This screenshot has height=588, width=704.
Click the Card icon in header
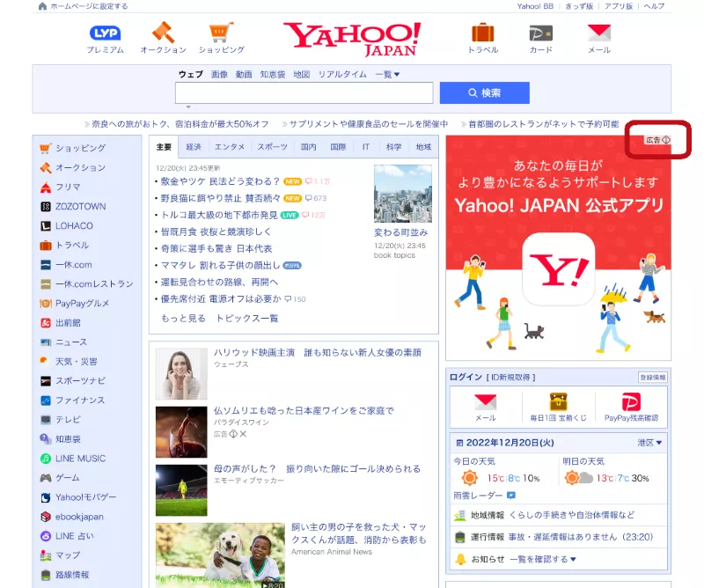pyautogui.click(x=540, y=33)
